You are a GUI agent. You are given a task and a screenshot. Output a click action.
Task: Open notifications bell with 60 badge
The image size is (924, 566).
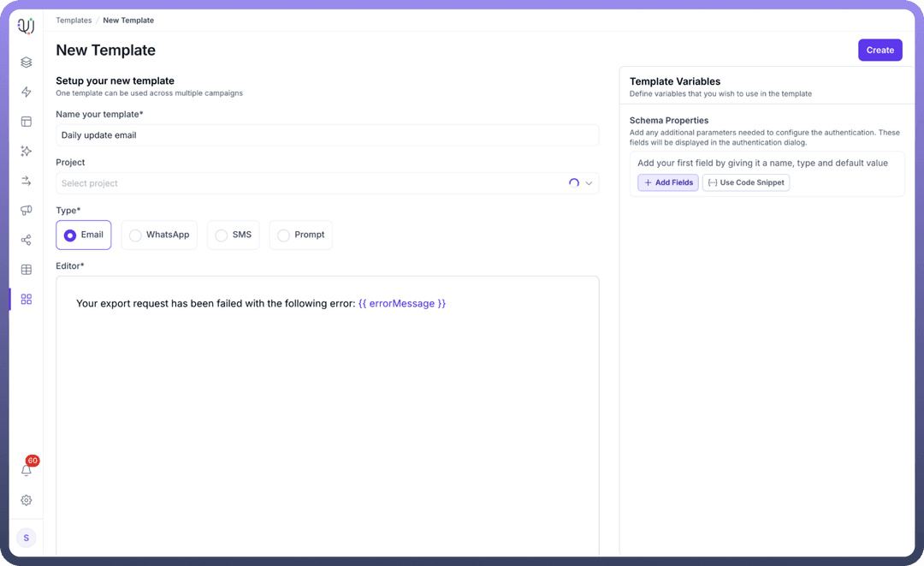coord(27,470)
